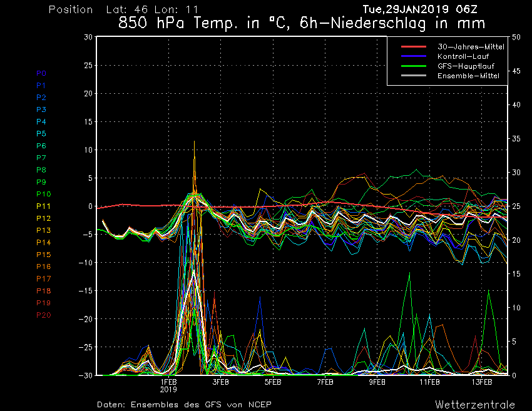This screenshot has width=532, height=411.
Task: Select the "-15" temperature axis value
Action: click(86, 291)
